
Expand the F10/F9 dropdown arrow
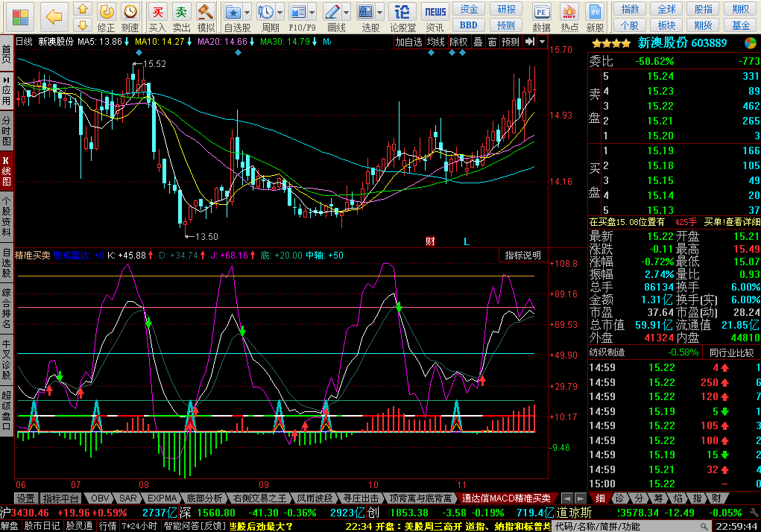click(312, 12)
